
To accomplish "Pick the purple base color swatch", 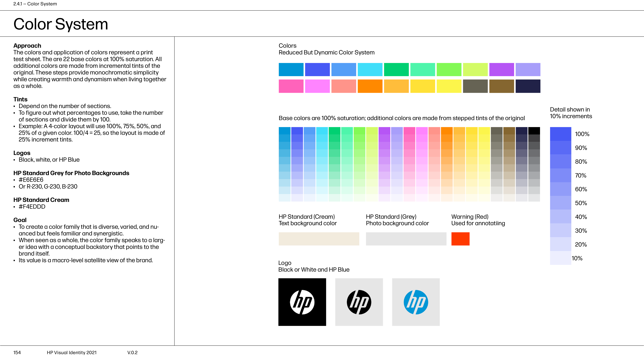I will pyautogui.click(x=502, y=69).
